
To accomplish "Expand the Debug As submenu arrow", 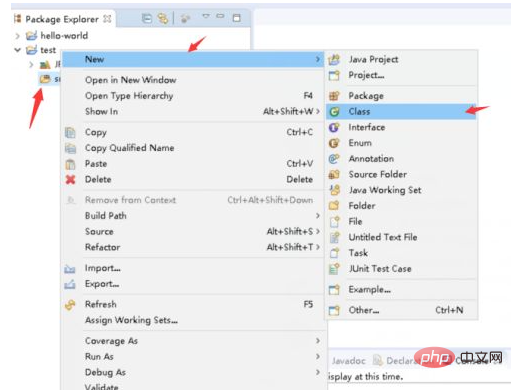I will (318, 372).
